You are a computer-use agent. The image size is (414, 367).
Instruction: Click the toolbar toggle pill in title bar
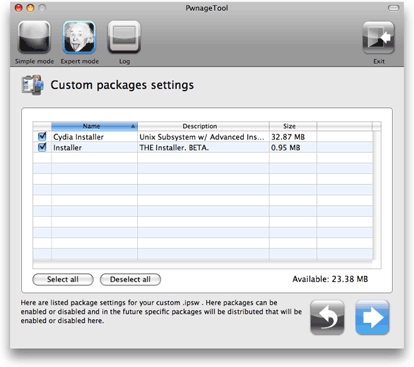pos(393,8)
